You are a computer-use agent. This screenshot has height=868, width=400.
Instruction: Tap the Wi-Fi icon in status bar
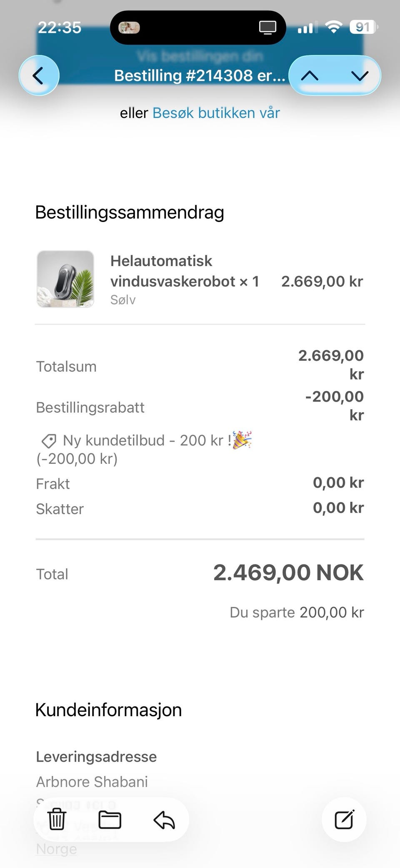[333, 28]
